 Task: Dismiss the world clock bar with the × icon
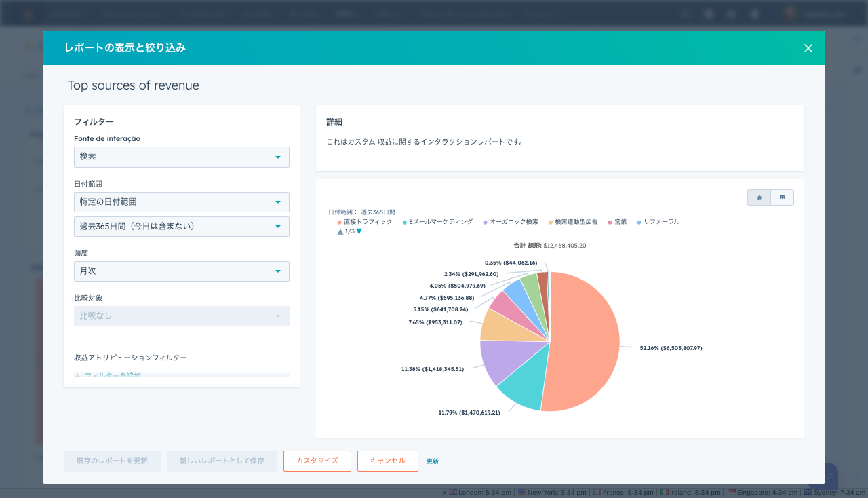(445, 493)
